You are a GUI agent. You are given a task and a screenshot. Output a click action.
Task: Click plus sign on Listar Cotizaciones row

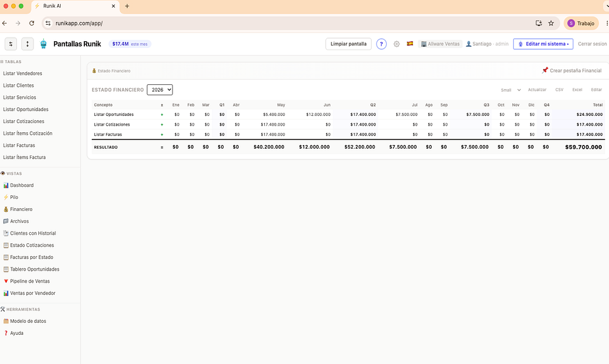point(162,124)
